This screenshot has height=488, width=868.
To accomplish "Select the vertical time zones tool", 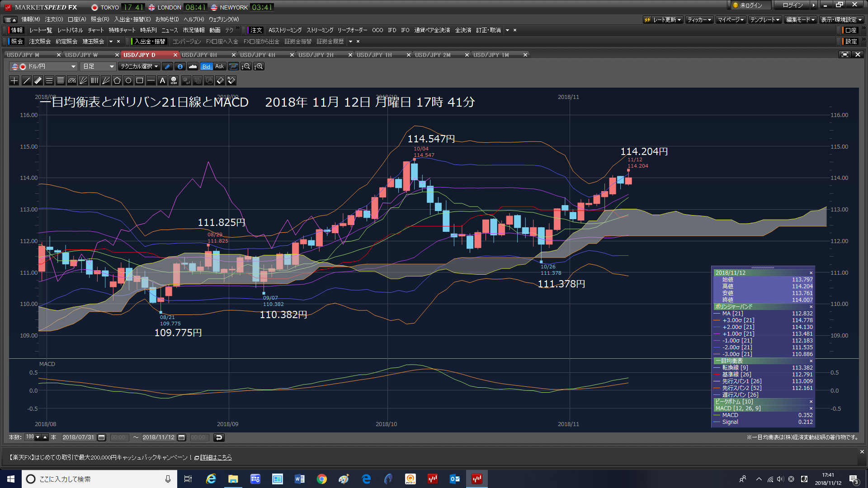I will [94, 80].
